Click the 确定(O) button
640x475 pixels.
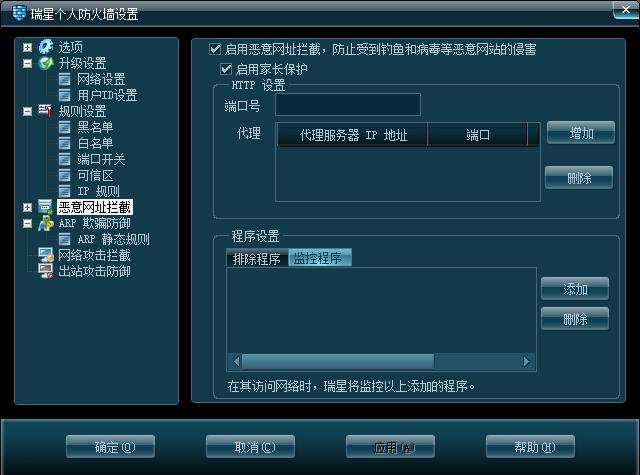[111, 447]
